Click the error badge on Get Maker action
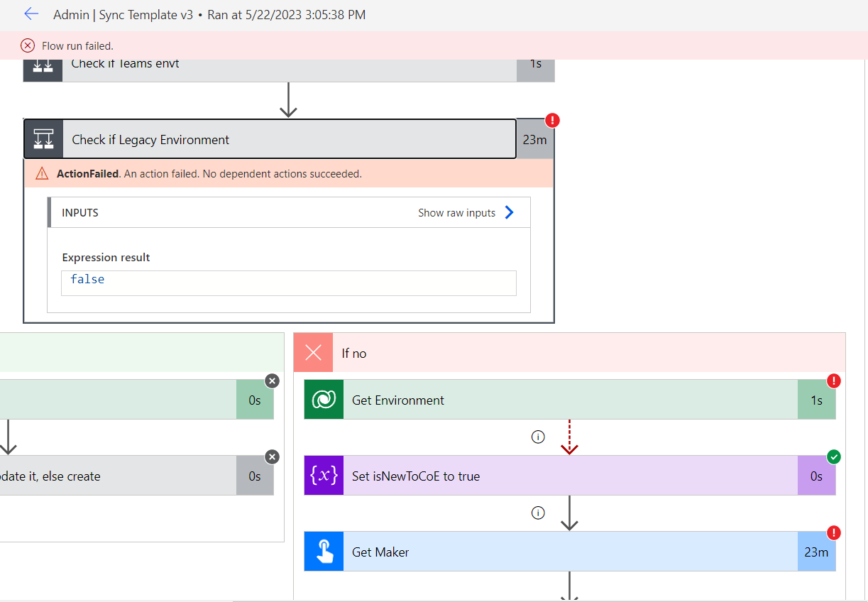This screenshot has width=868, height=602. point(834,532)
